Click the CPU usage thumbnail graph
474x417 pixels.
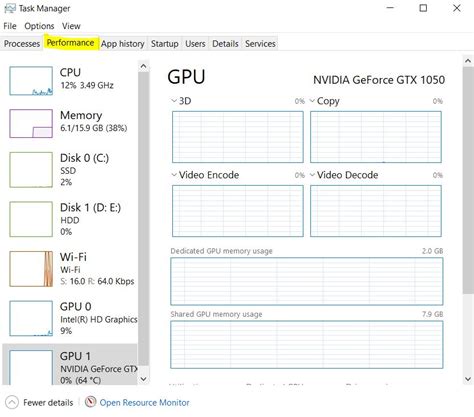point(31,81)
